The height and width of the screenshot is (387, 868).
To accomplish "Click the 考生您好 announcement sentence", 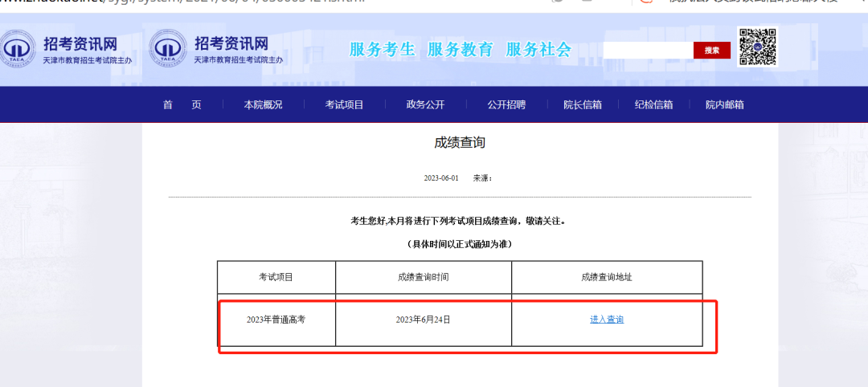I will 460,221.
